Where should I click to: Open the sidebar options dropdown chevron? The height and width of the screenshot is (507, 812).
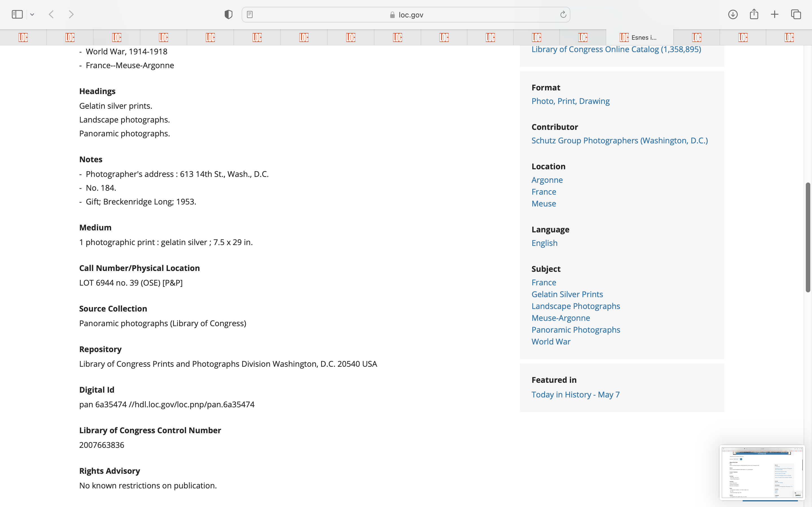32,14
